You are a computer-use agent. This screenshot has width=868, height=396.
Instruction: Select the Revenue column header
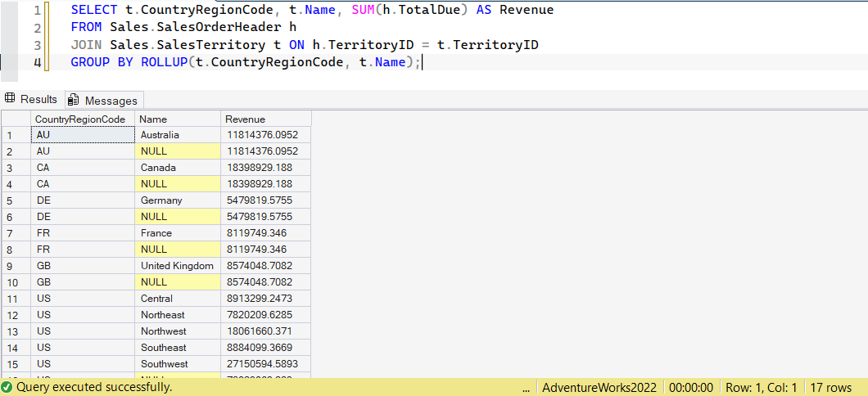click(x=266, y=119)
